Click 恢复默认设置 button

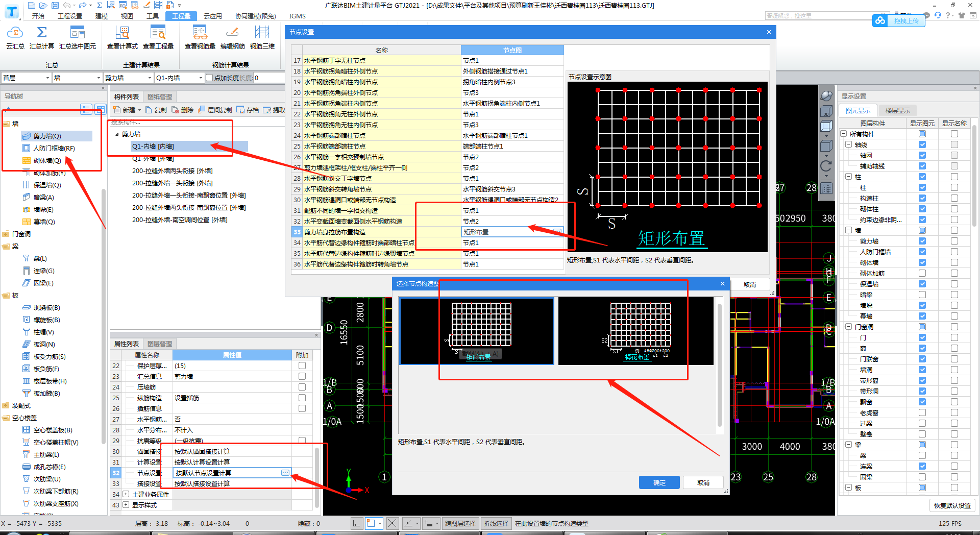(952, 505)
